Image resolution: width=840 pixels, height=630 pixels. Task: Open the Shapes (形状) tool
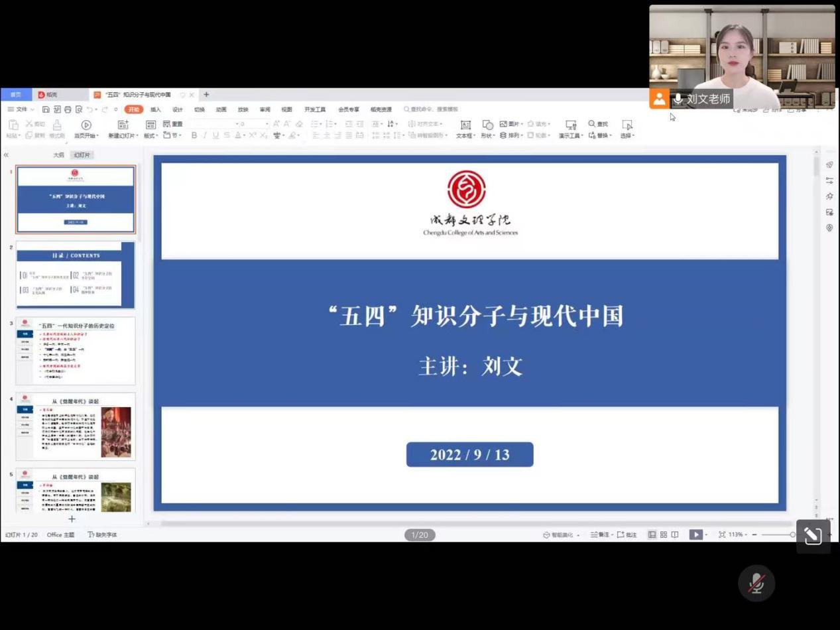pos(487,125)
